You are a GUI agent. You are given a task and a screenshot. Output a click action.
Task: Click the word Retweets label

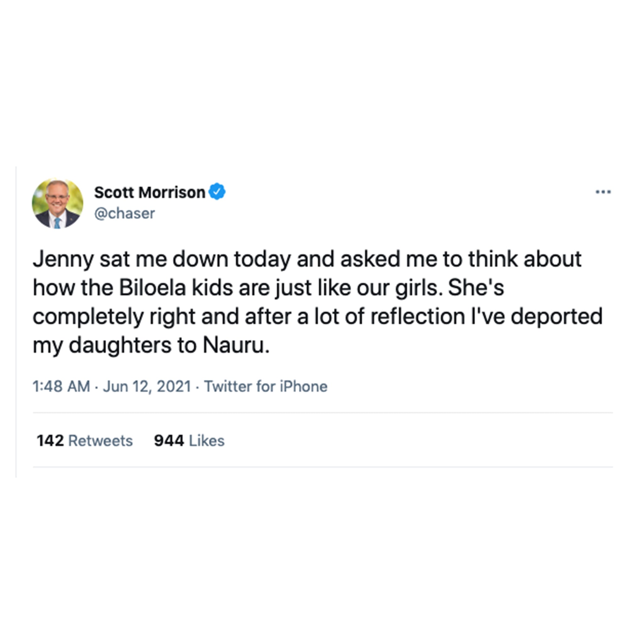coord(100,441)
